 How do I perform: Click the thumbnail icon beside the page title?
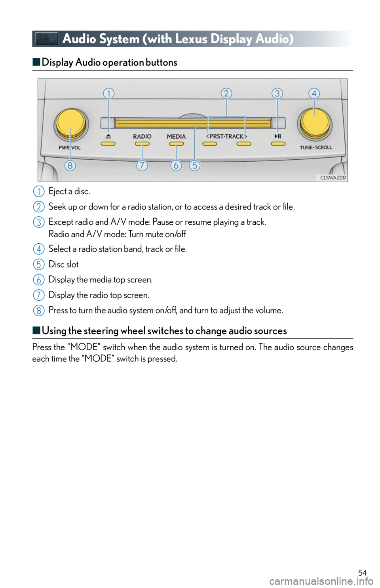click(46, 39)
